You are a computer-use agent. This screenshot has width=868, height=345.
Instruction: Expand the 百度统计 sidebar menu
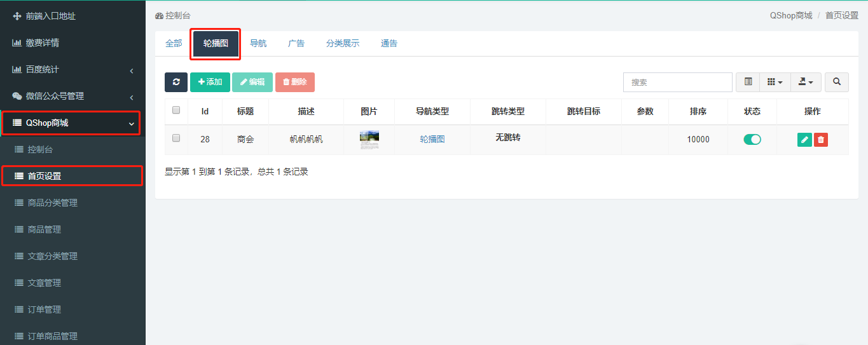pyautogui.click(x=43, y=69)
